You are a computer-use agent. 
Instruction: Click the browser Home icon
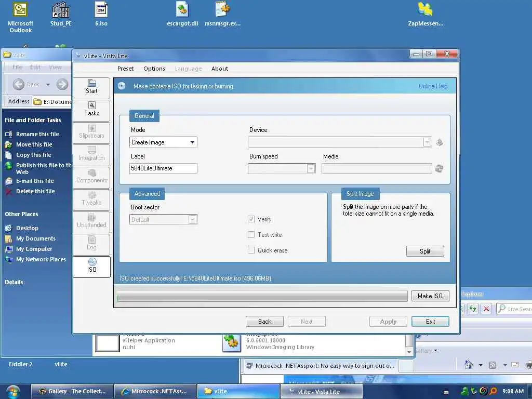(469, 365)
